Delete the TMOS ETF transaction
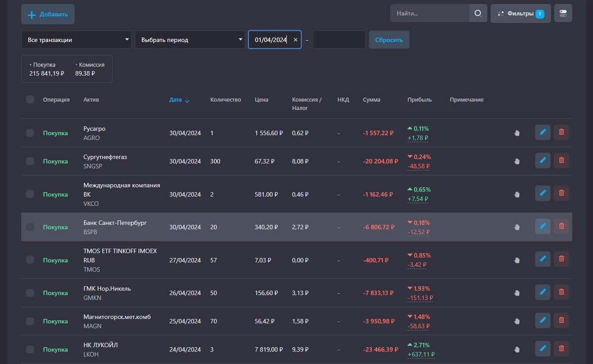The width and height of the screenshot is (593, 364). coord(561,259)
